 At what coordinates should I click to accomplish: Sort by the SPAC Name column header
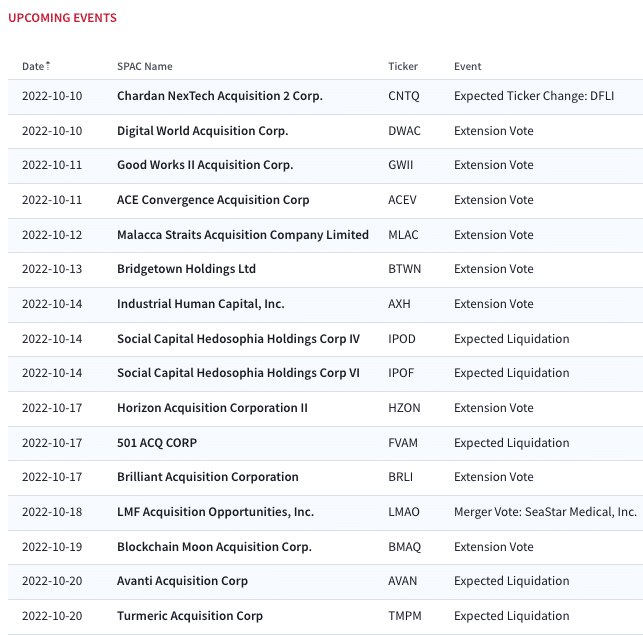(145, 66)
